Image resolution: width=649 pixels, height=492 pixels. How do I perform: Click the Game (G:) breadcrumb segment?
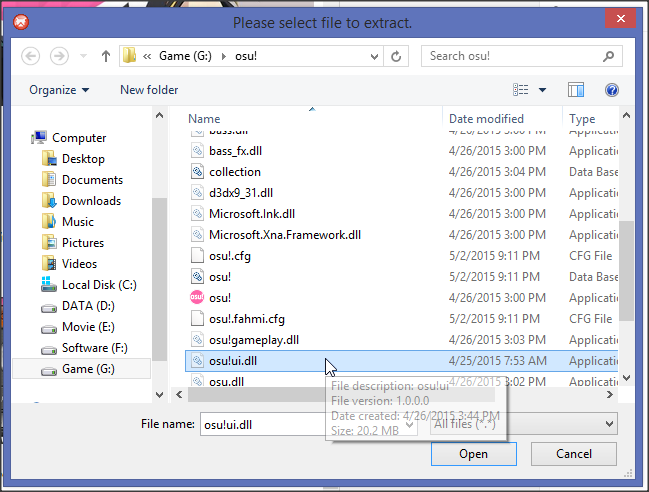click(x=185, y=56)
